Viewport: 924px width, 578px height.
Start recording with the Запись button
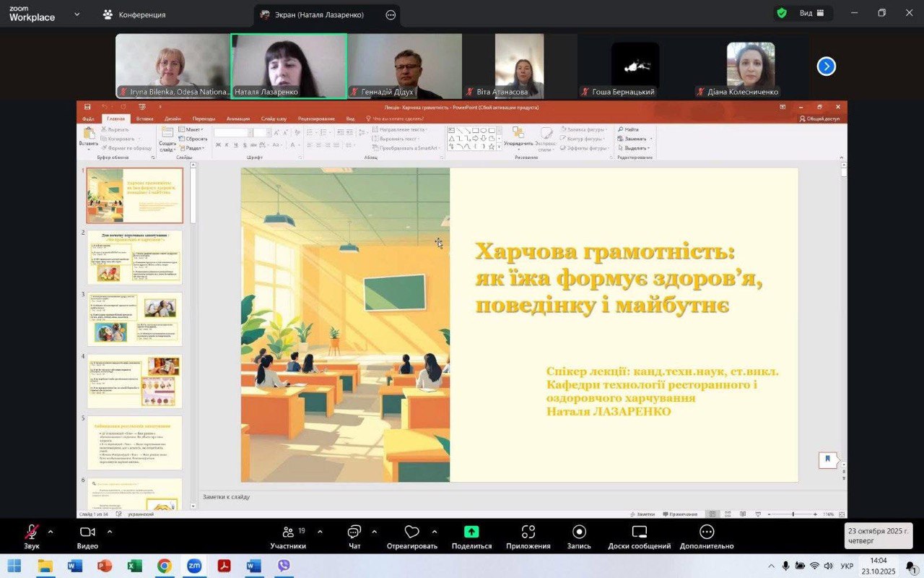point(579,532)
